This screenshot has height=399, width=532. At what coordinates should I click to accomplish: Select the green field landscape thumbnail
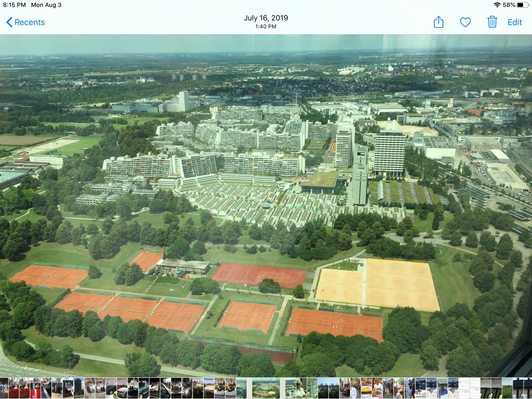[x=507, y=388]
